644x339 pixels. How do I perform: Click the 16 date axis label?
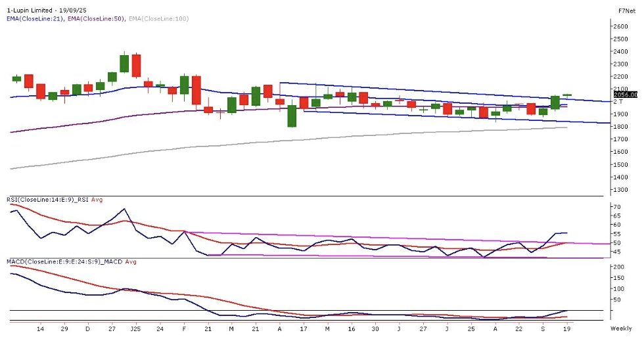(351, 329)
